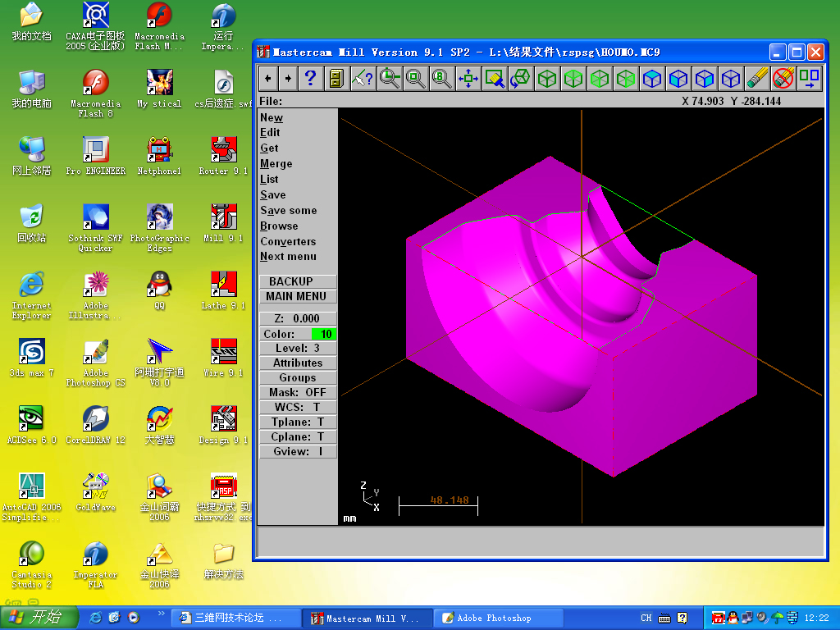Click the Router 9.1 desktop shortcut
Image resolution: width=840 pixels, height=630 pixels.
[223, 157]
